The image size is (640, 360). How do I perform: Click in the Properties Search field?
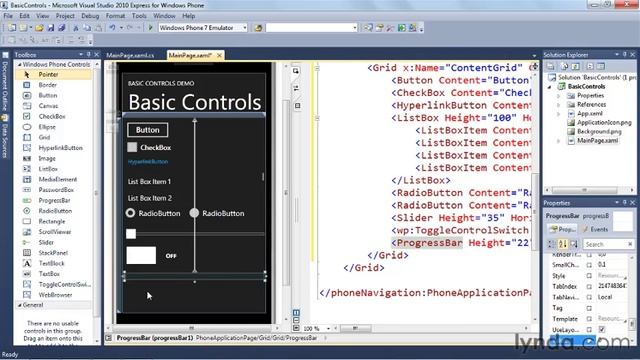click(607, 244)
